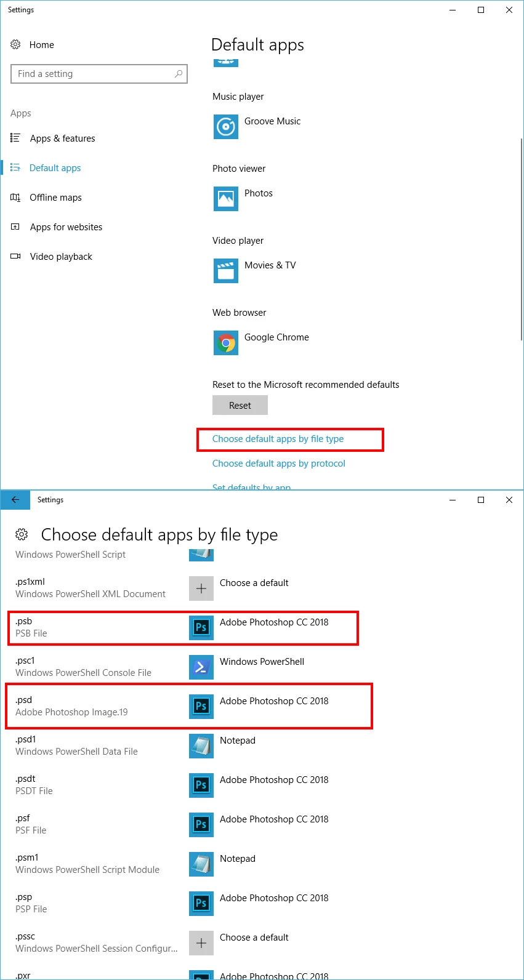Click the Movies & TV app icon
Screen dimensions: 524x980
click(x=226, y=271)
